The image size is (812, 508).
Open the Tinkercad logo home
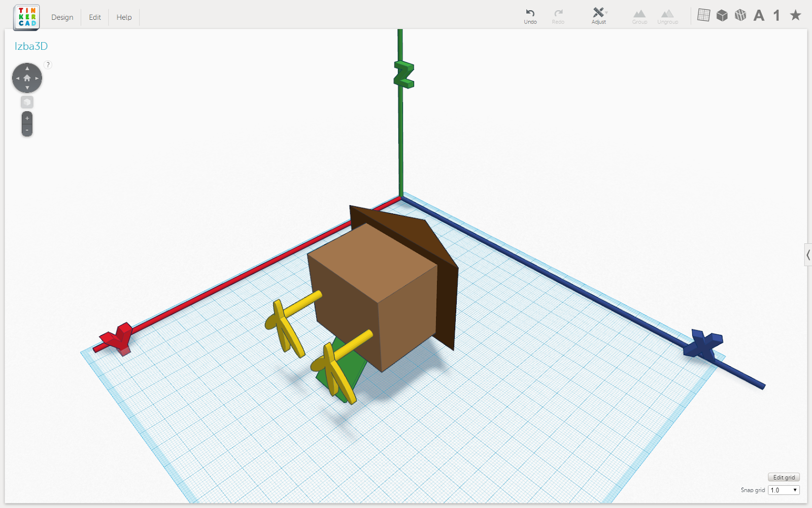coord(26,17)
